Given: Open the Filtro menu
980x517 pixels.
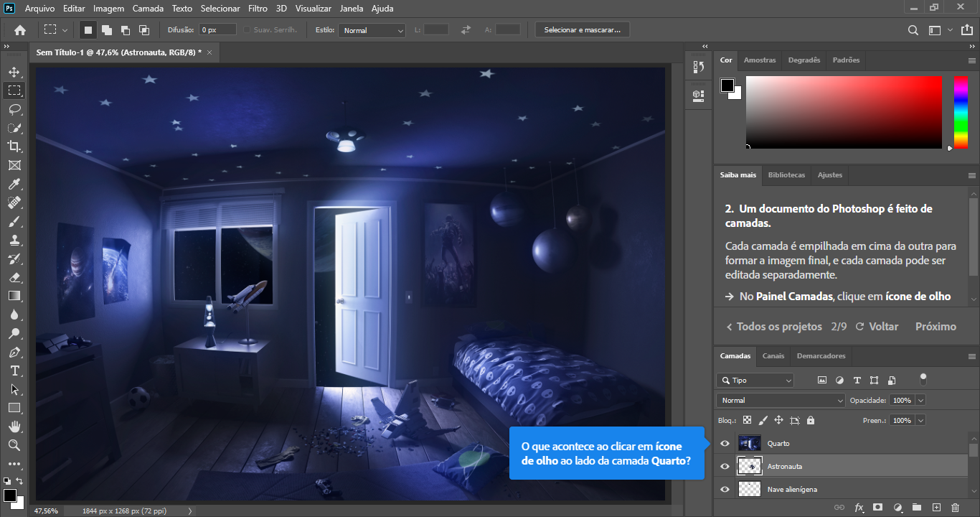Looking at the screenshot, I should (x=258, y=9).
